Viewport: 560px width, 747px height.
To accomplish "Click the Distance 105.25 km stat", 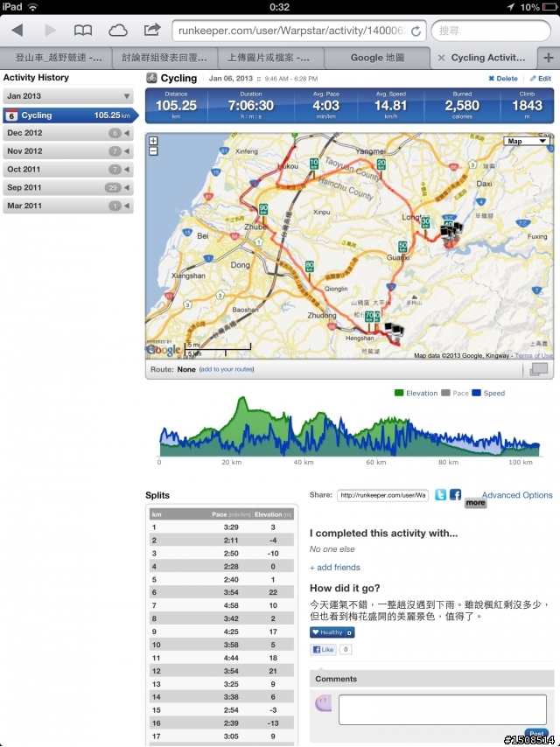I will coord(177,105).
